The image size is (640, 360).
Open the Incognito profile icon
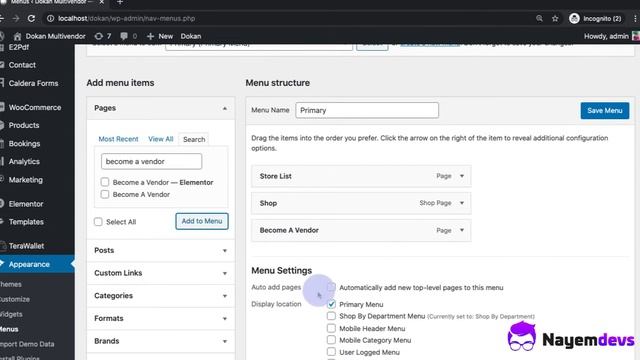[574, 18]
